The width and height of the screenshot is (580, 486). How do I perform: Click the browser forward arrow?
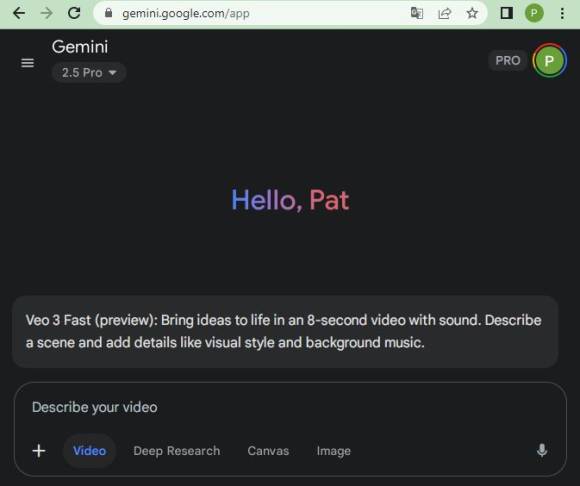47,13
